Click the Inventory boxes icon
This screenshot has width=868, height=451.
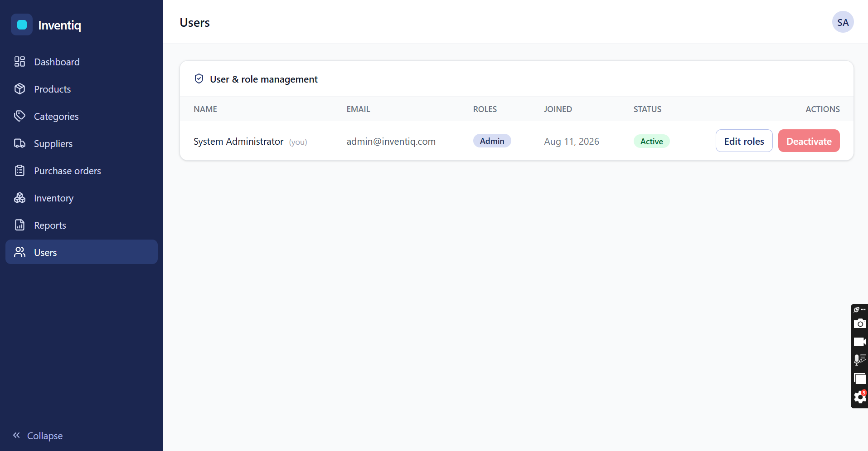pos(19,198)
